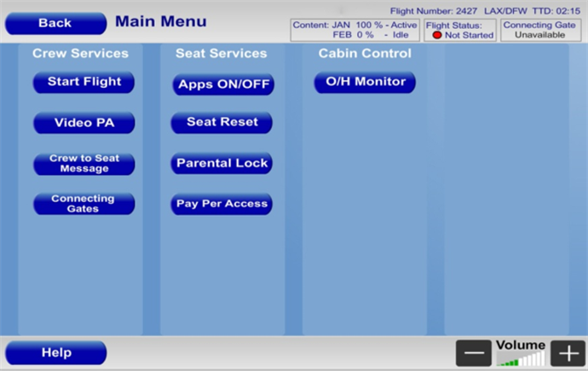The image size is (588, 371).
Task: Select Crew to Seat Message
Action: (x=84, y=164)
